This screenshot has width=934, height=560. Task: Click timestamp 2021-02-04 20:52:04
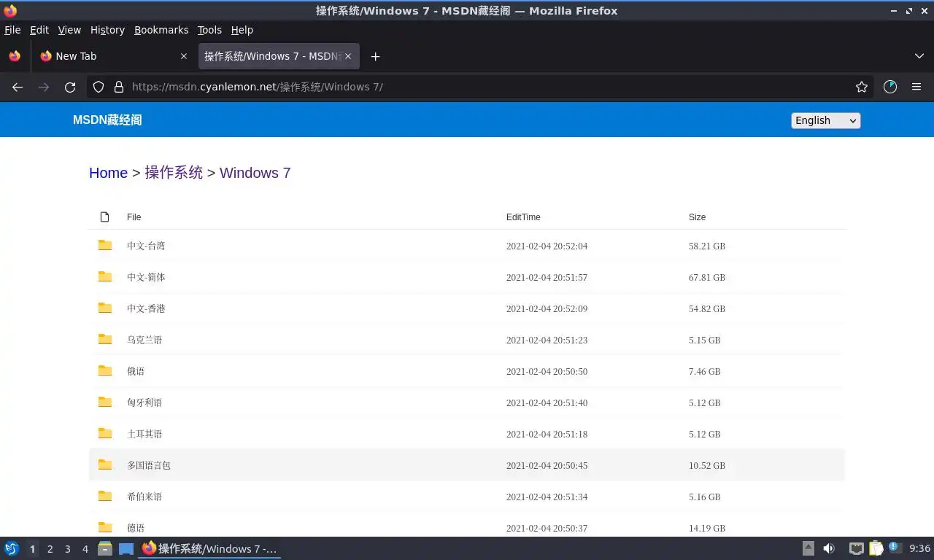click(x=547, y=246)
